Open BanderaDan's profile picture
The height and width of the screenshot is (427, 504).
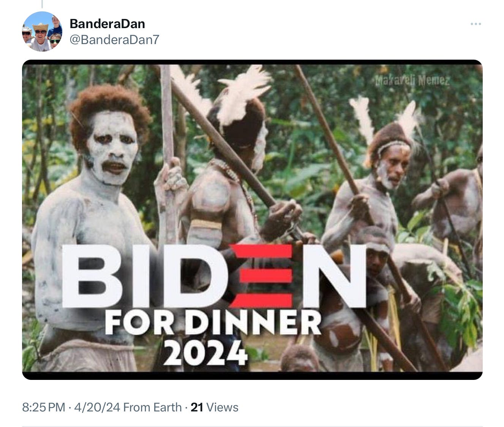[x=42, y=32]
